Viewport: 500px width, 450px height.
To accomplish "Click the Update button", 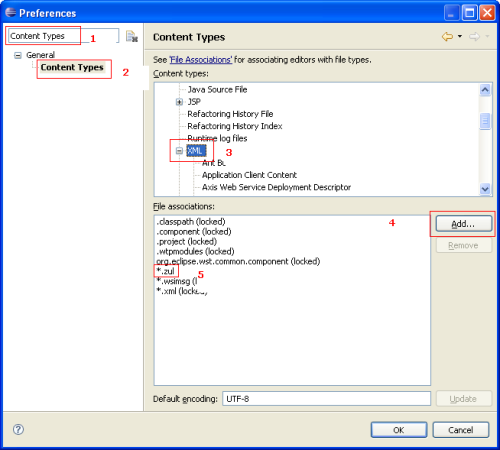I will click(464, 399).
